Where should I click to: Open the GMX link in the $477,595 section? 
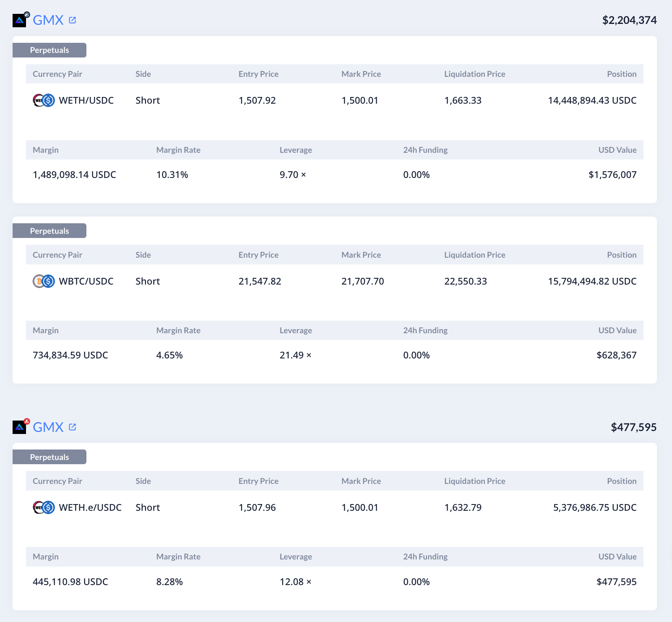click(48, 427)
